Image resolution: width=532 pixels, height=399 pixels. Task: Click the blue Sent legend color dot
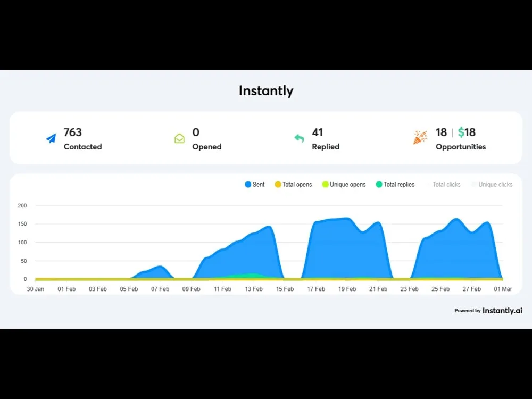(248, 185)
